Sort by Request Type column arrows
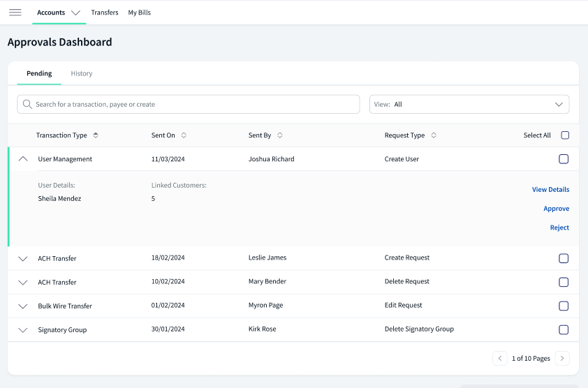Viewport: 588px width, 388px height. click(434, 135)
